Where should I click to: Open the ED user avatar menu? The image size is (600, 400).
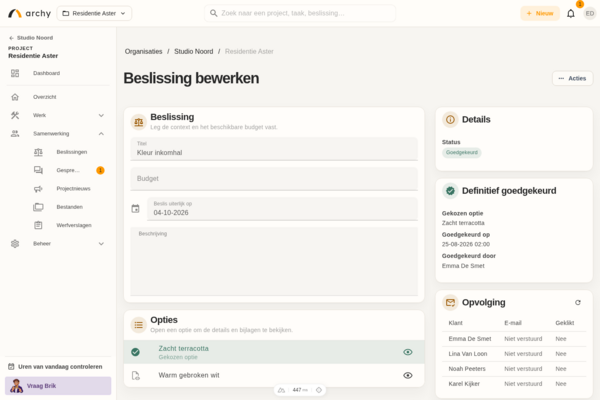(590, 13)
